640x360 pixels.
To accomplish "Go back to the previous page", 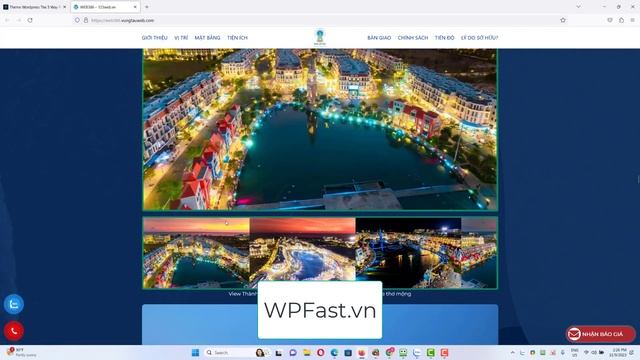I will [x=7, y=20].
